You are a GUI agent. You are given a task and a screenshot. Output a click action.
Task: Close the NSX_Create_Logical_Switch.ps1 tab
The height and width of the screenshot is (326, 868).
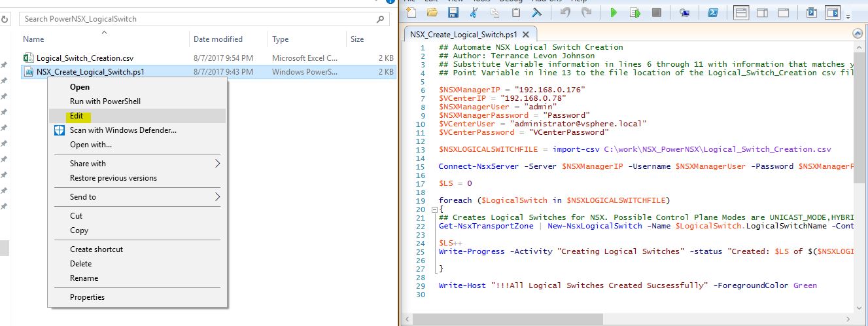526,35
